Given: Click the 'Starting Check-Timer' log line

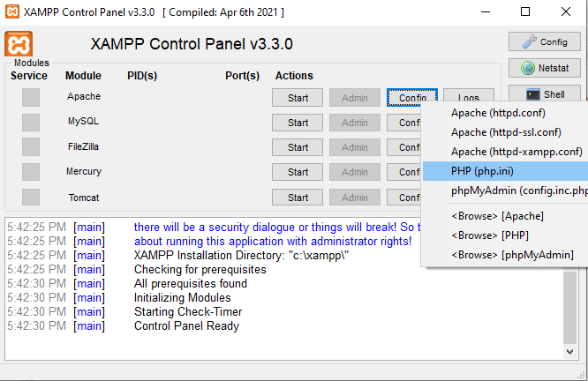Looking at the screenshot, I should pyautogui.click(x=188, y=311).
